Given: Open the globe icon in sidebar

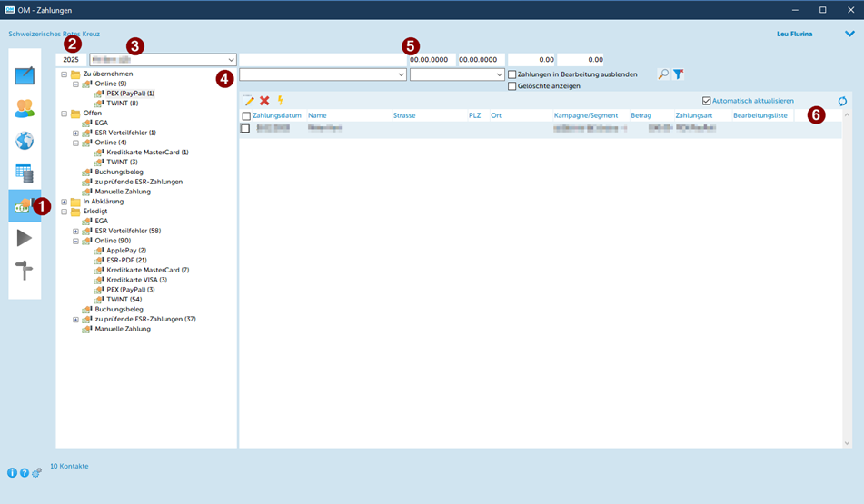Looking at the screenshot, I should click(25, 141).
